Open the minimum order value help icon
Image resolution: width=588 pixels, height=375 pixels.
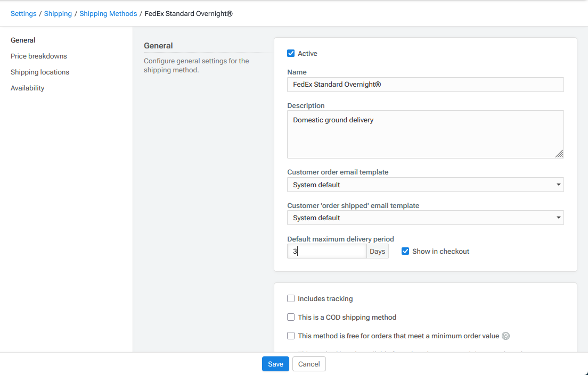tap(505, 336)
